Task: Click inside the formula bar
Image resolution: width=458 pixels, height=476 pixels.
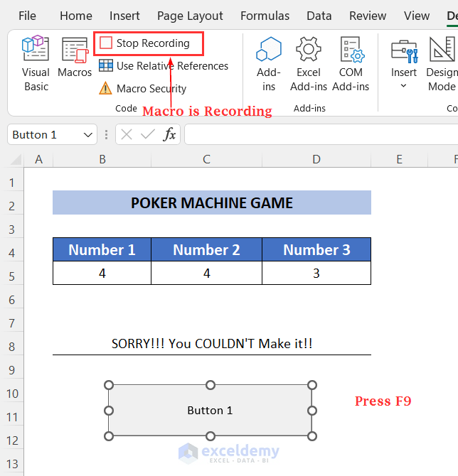Action: click(x=321, y=134)
